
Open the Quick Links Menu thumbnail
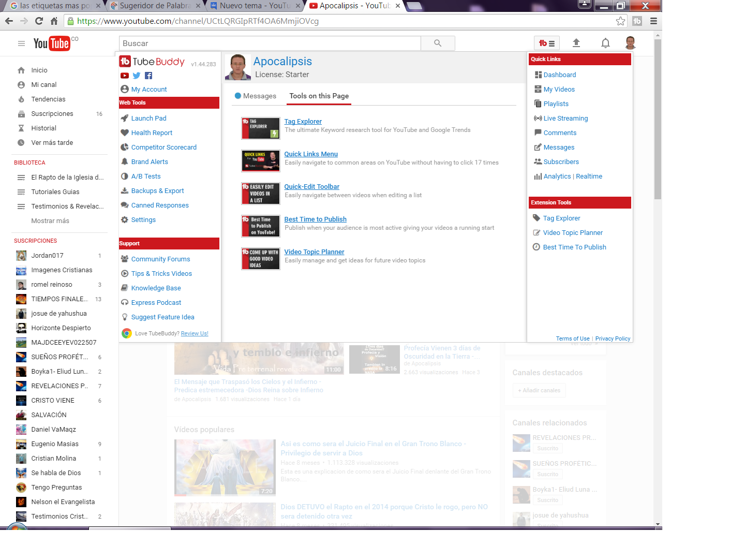[261, 161]
